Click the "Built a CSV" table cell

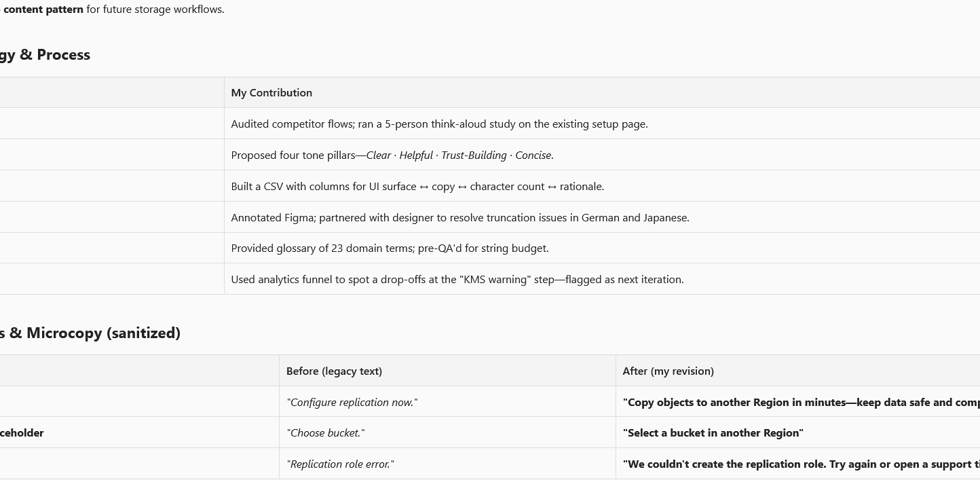tap(417, 187)
